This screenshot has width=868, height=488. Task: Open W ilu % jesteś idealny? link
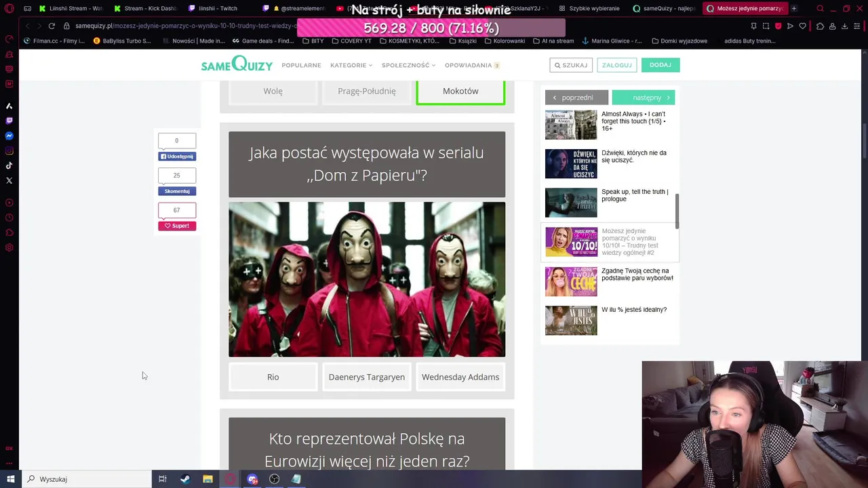(634, 310)
